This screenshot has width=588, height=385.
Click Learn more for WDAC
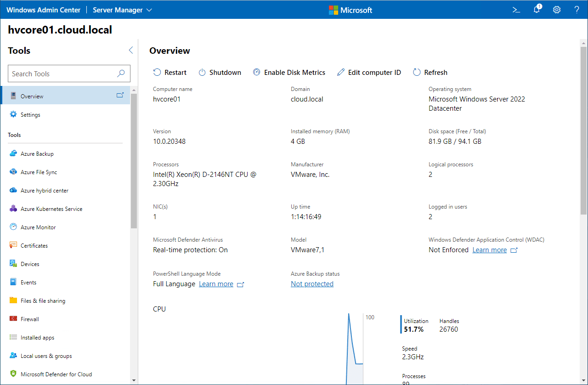(489, 250)
